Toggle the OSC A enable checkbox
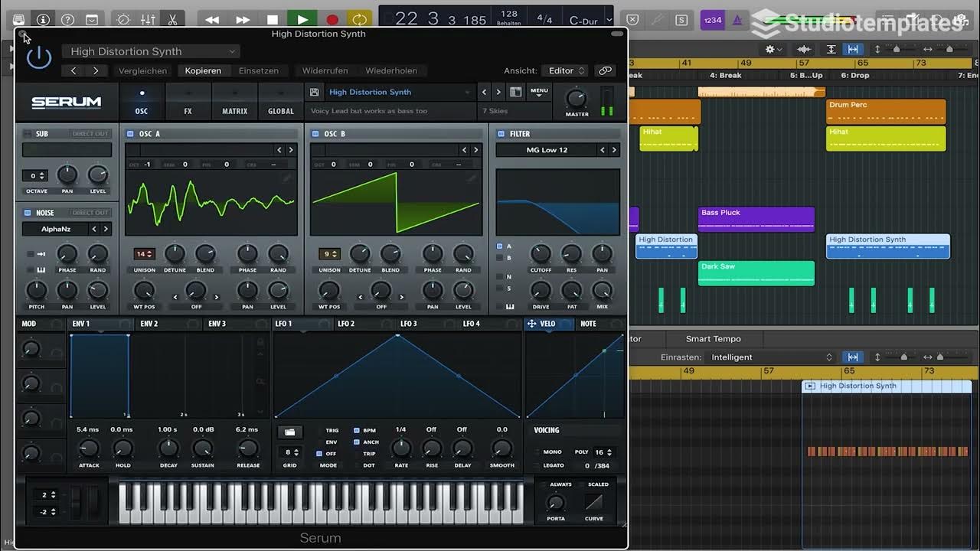The image size is (980, 551). tap(130, 134)
